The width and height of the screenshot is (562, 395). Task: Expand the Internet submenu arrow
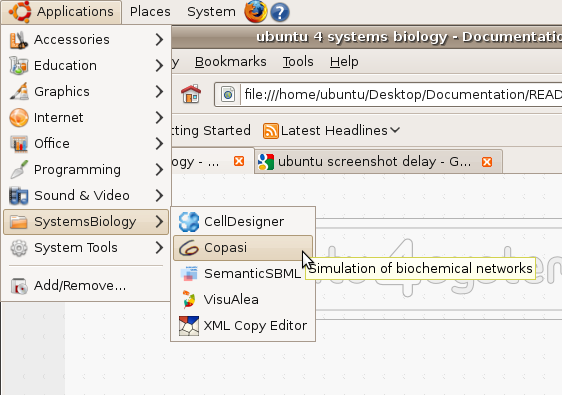click(159, 118)
